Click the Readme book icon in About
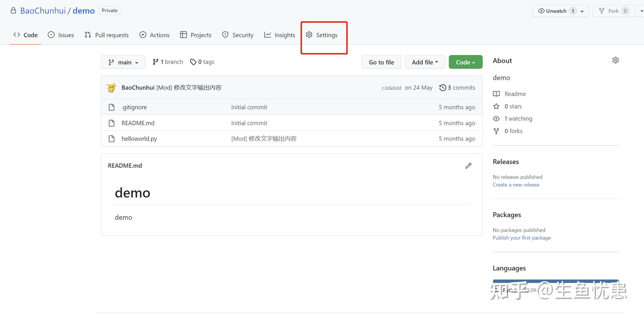644x317 pixels. (496, 94)
